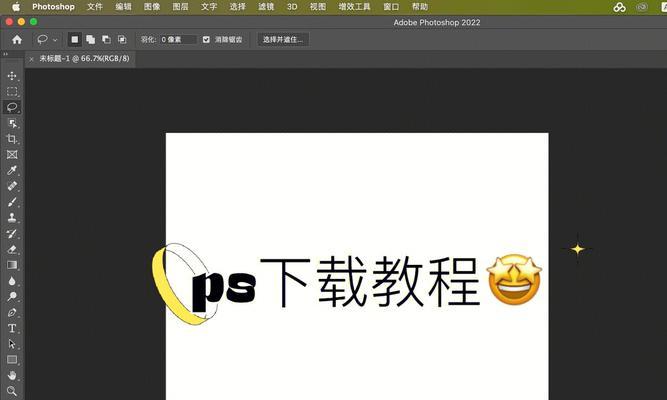
Task: Choose Add to Selection mode
Action: tap(91, 40)
